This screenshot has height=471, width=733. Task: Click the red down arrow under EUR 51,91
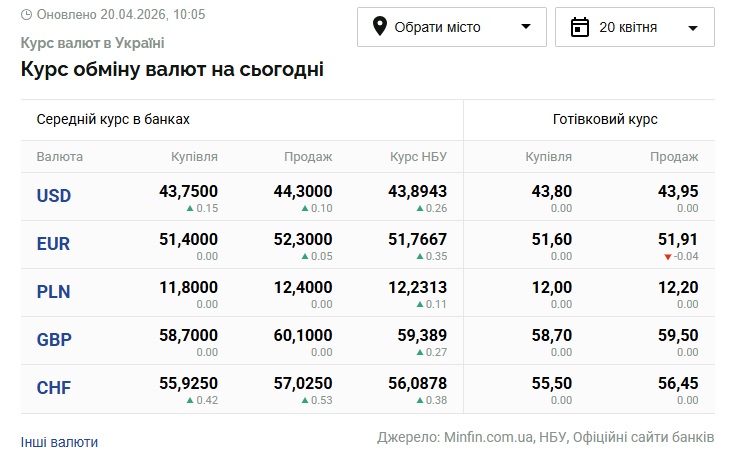pos(668,257)
